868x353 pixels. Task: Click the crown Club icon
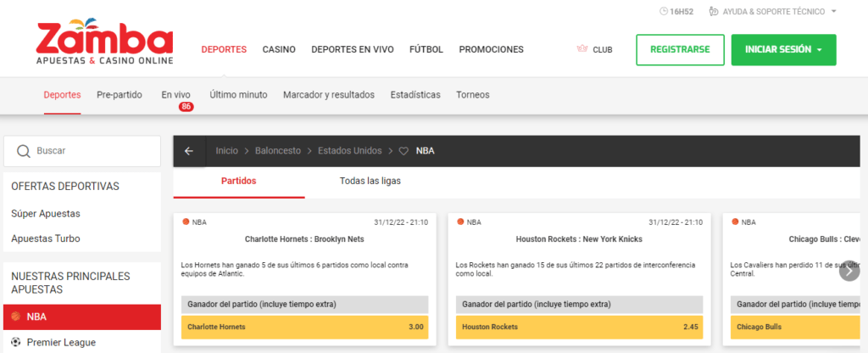tap(582, 49)
